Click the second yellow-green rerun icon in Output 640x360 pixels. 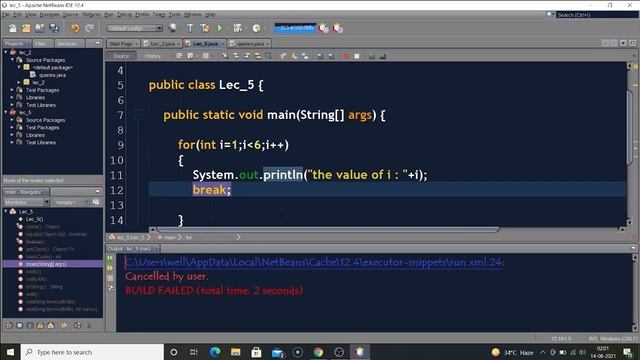pos(110,268)
